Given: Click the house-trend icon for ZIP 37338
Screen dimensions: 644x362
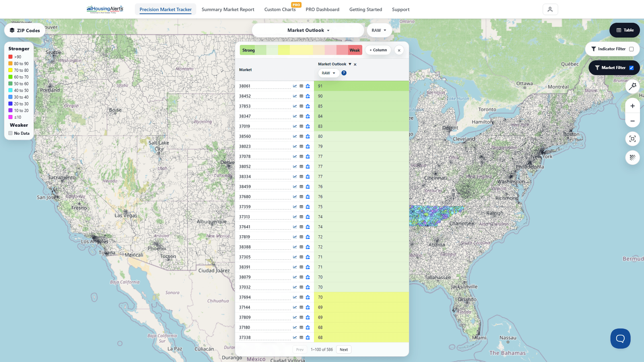Looking at the screenshot, I should coord(308,337).
